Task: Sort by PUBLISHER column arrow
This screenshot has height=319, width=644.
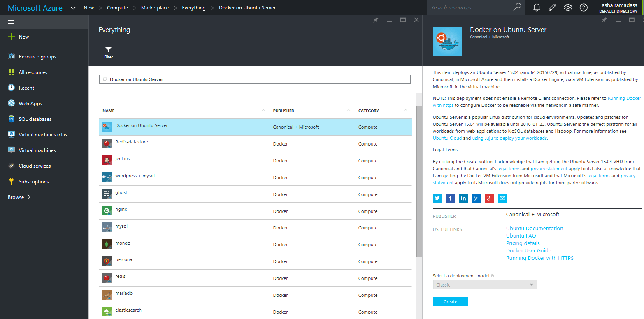Action: 349,110
